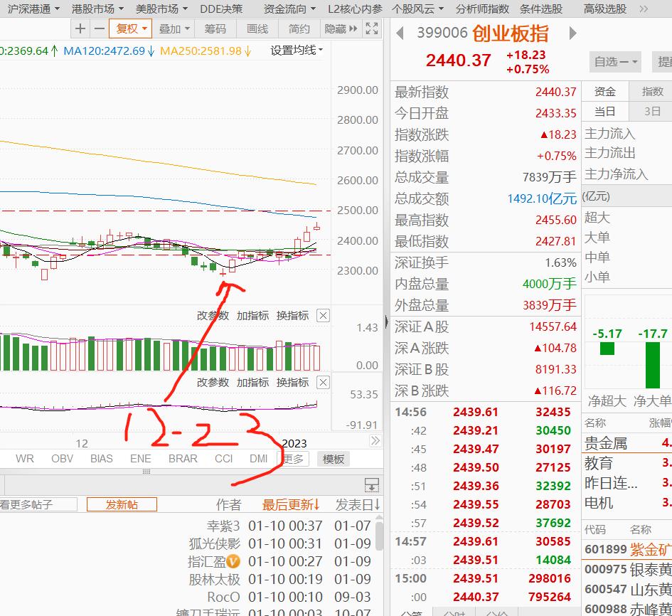This screenshot has width=672, height=616.
Task: Expand 港股市场 menu
Action: 97,9
